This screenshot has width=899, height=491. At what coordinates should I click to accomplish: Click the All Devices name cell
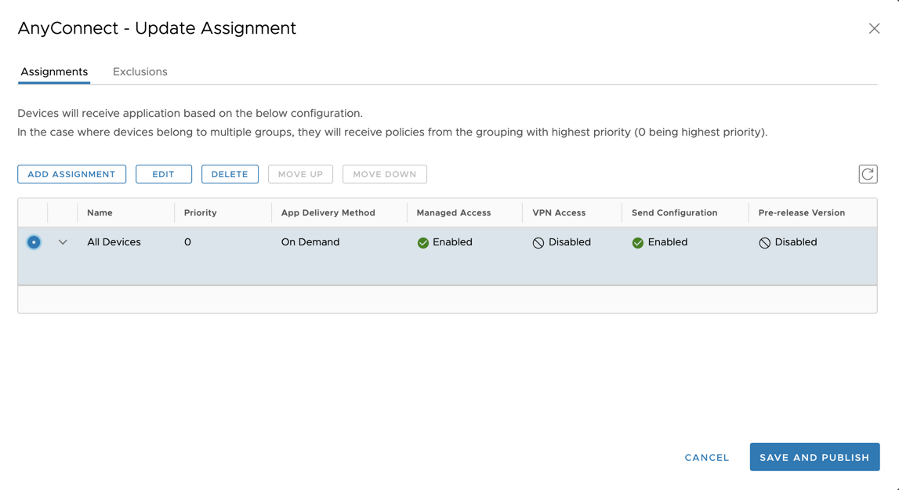(x=114, y=242)
